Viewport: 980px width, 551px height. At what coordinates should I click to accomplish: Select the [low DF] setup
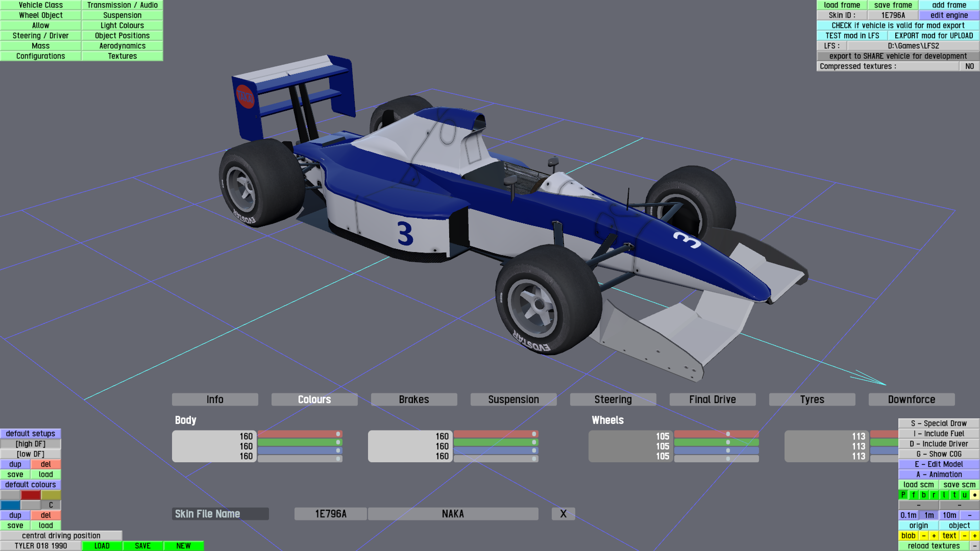pyautogui.click(x=31, y=454)
